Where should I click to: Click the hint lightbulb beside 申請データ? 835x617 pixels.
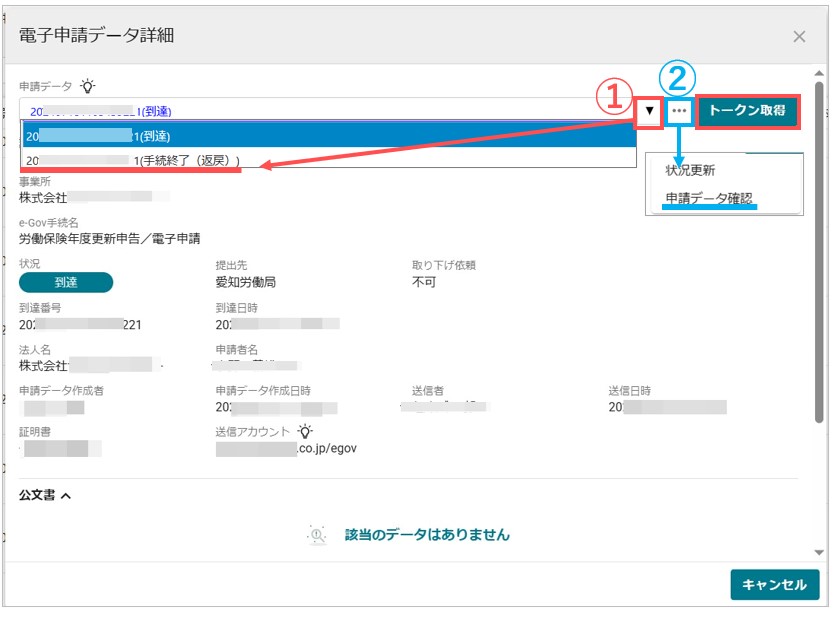(x=89, y=85)
